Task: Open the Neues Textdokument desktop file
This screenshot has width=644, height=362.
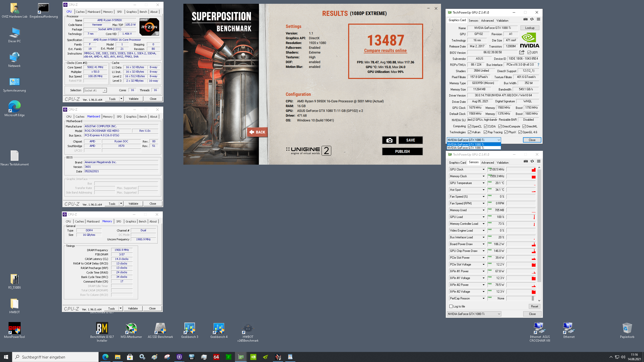Action: coord(14,158)
